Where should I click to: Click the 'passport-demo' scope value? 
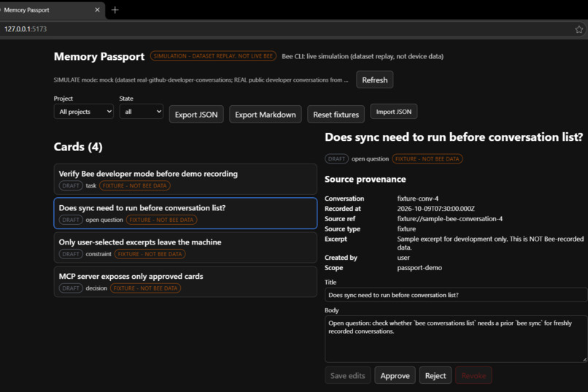[x=419, y=268]
